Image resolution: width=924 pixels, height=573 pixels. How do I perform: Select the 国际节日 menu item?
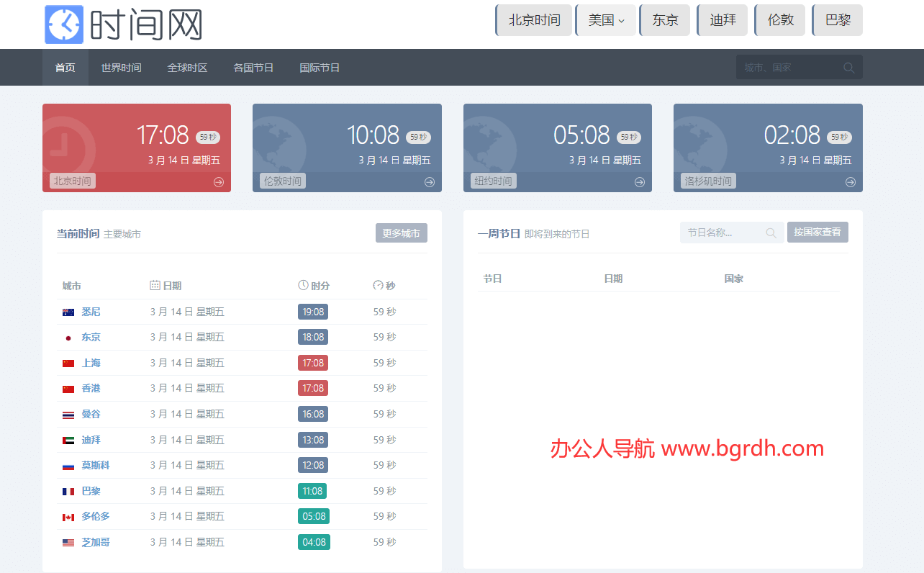click(x=320, y=68)
